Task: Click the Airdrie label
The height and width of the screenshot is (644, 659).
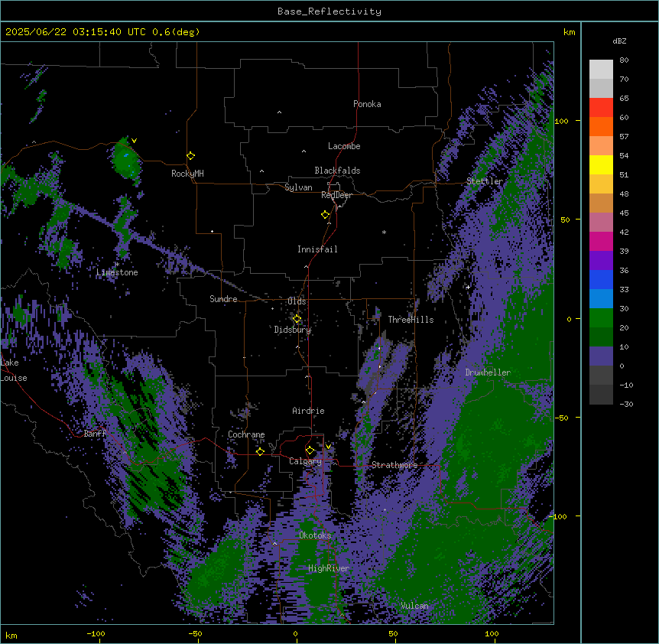Action: click(x=308, y=411)
